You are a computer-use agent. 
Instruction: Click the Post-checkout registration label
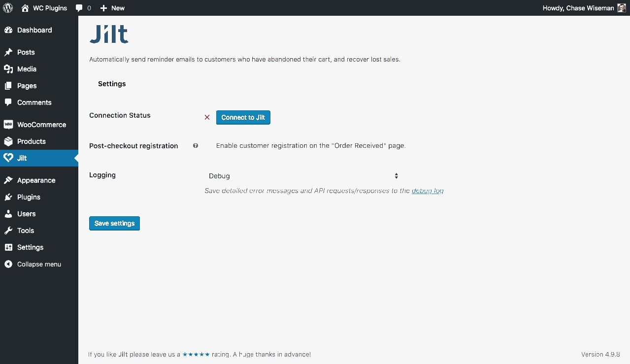(133, 146)
